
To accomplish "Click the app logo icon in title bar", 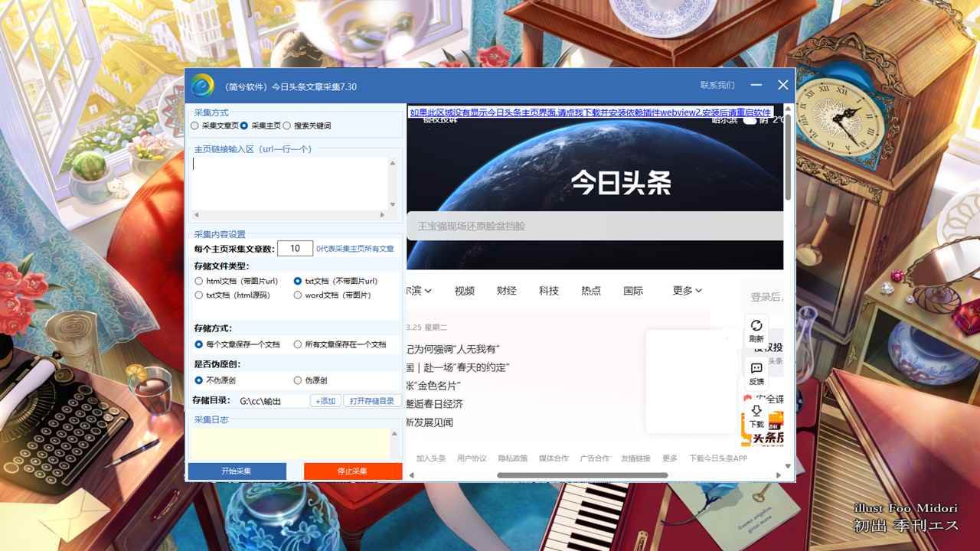I will click(202, 86).
